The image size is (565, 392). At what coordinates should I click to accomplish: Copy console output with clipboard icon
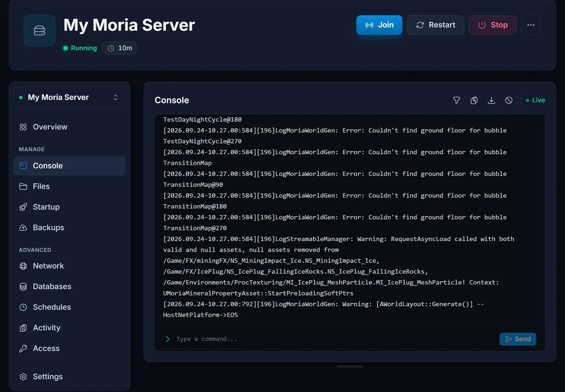tap(474, 101)
